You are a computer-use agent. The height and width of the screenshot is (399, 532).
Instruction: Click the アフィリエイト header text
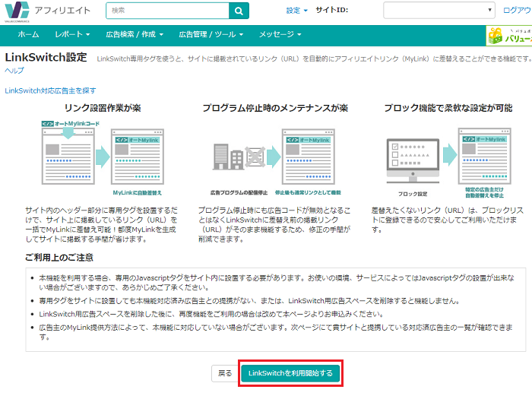tap(62, 10)
